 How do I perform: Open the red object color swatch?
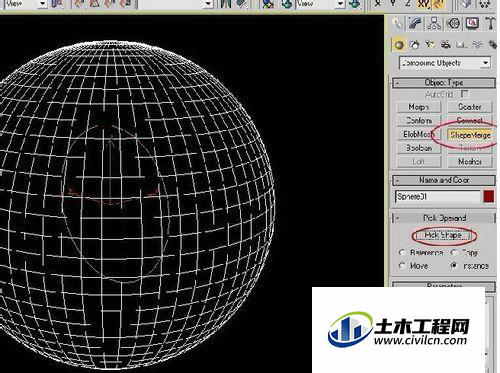click(x=489, y=196)
